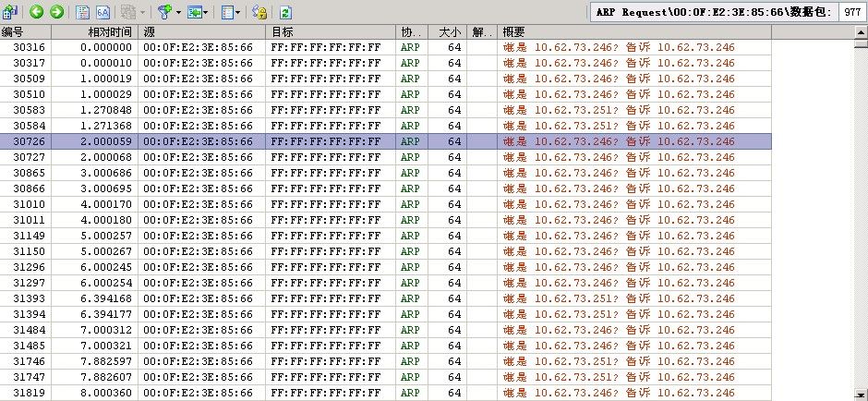Screen dimensions: 868x401
Task: Click the size value 64 in row 31747
Action: click(x=454, y=377)
